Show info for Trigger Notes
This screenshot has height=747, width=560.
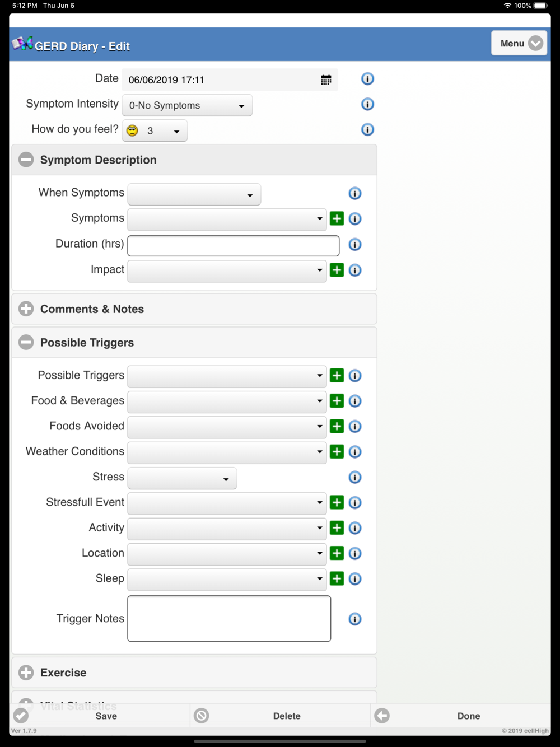point(355,619)
